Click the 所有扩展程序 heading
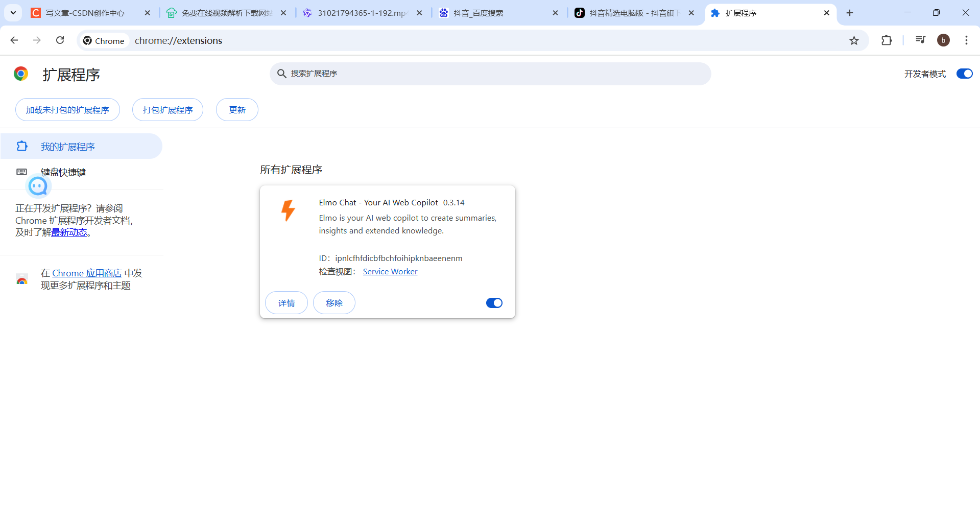 coord(291,170)
